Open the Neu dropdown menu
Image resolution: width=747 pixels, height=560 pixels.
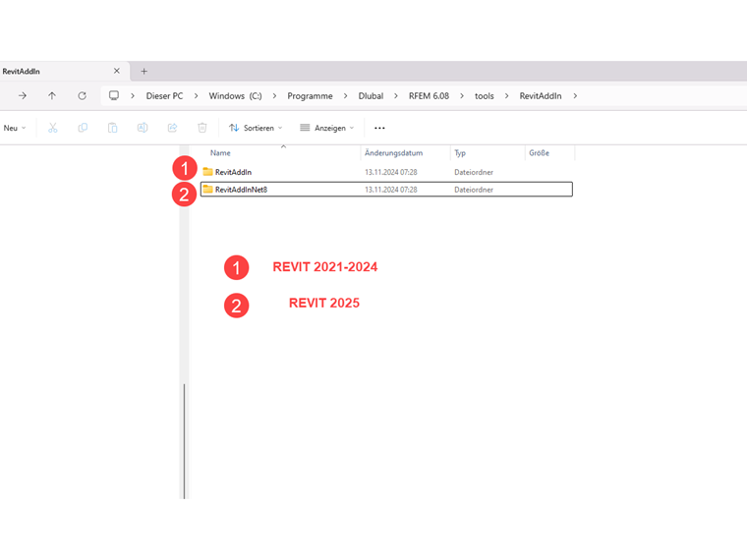point(15,128)
